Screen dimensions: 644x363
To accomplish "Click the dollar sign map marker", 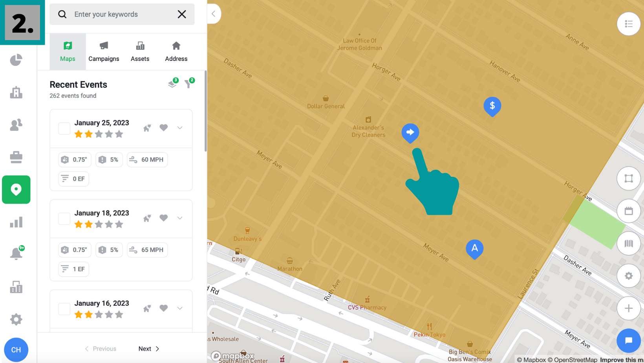I will [492, 106].
